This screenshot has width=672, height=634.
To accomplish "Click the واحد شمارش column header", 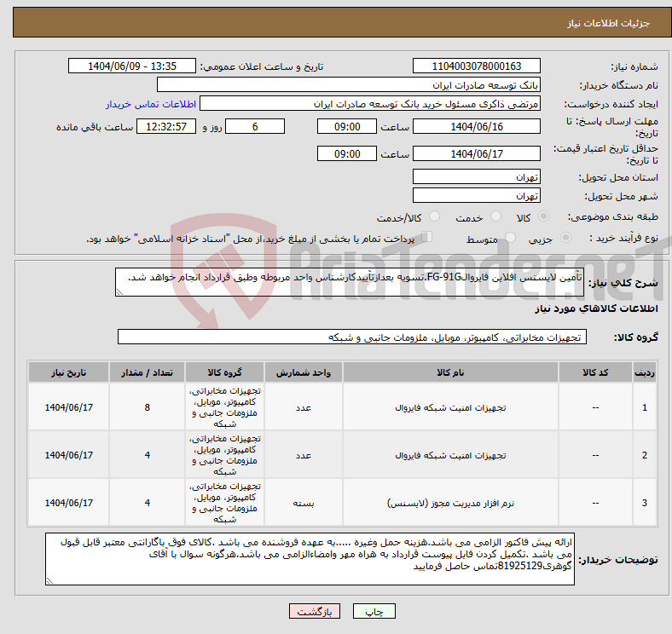I will (x=304, y=372).
